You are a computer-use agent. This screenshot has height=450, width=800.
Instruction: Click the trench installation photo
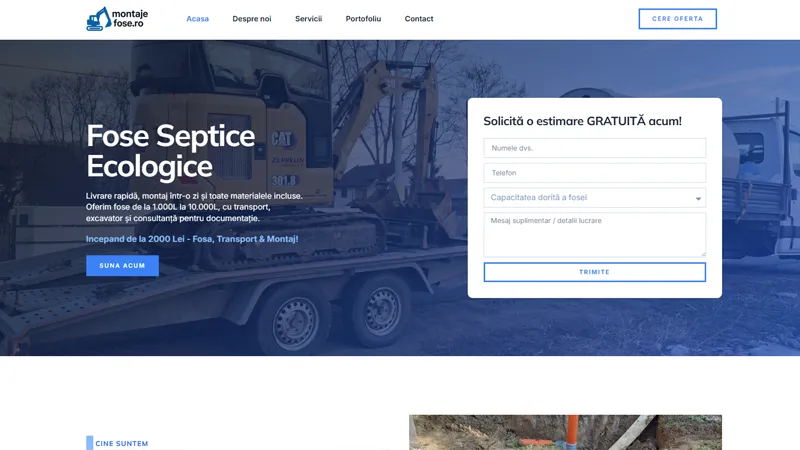565,432
